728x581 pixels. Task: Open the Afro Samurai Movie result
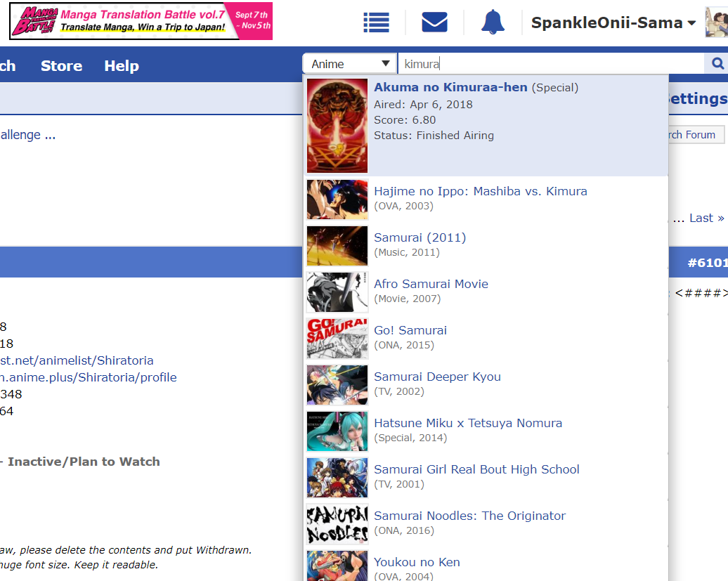coord(486,292)
